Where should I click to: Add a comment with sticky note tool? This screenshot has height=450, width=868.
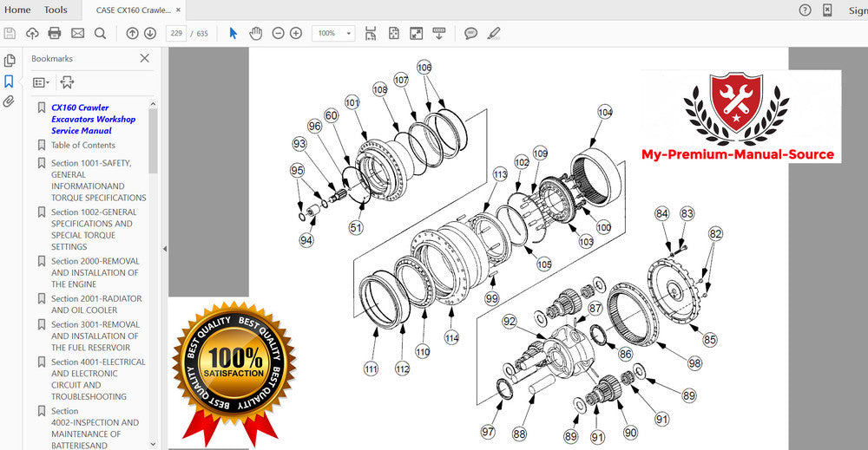470,33
